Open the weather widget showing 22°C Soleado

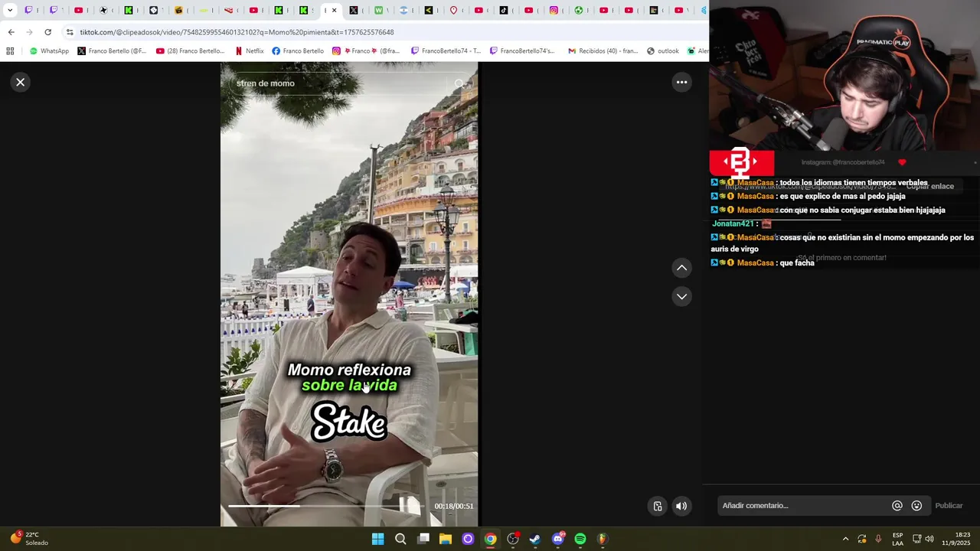(29, 539)
